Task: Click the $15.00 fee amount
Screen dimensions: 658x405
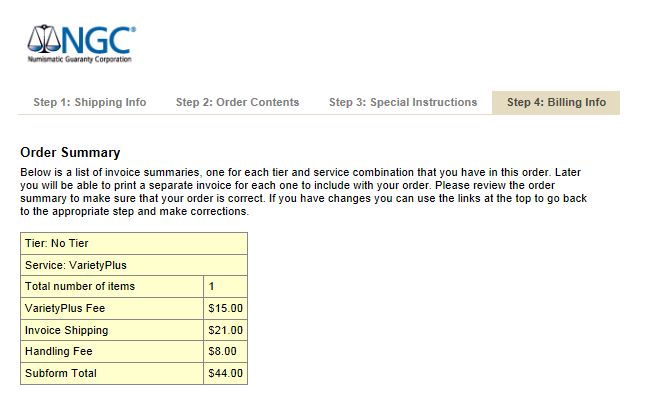Action: pos(225,308)
